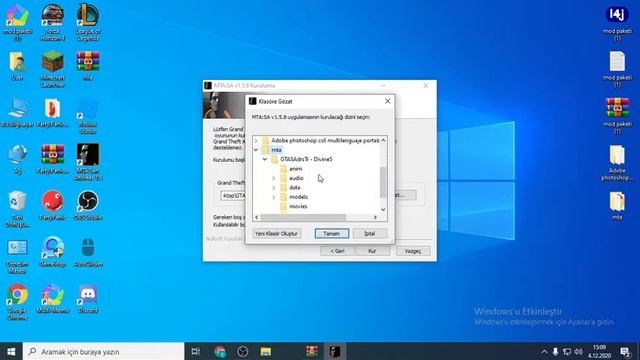640x360 pixels.
Task: Select the 'mta' folder on right side of desktop
Action: click(x=617, y=206)
